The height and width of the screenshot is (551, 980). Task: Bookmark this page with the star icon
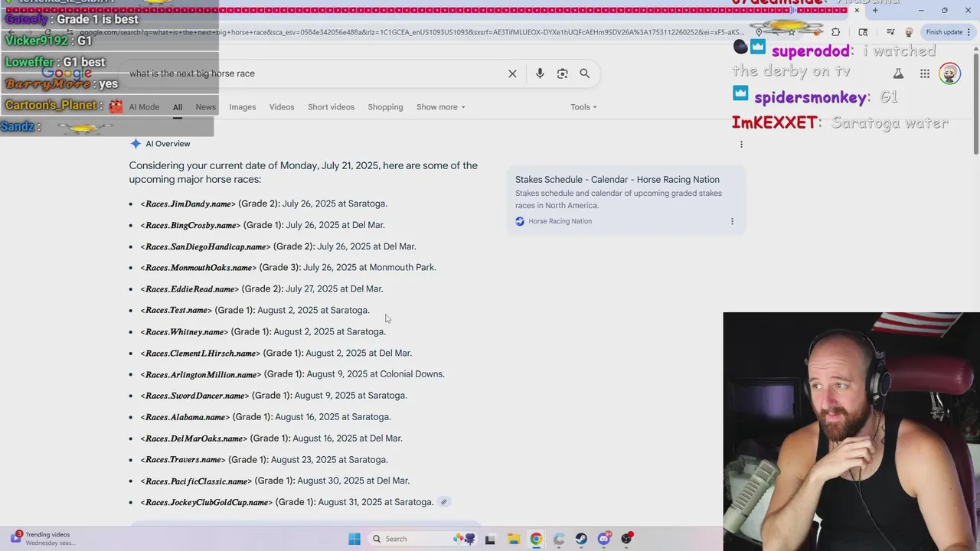[792, 32]
